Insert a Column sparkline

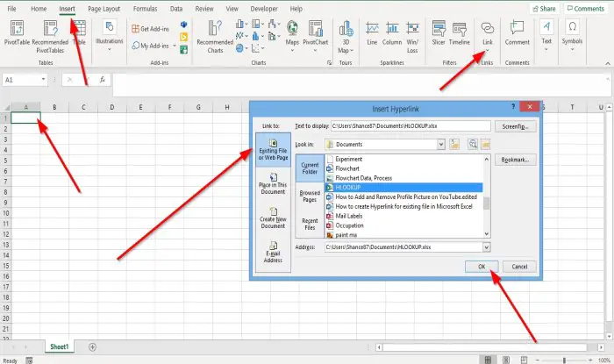[x=392, y=33]
